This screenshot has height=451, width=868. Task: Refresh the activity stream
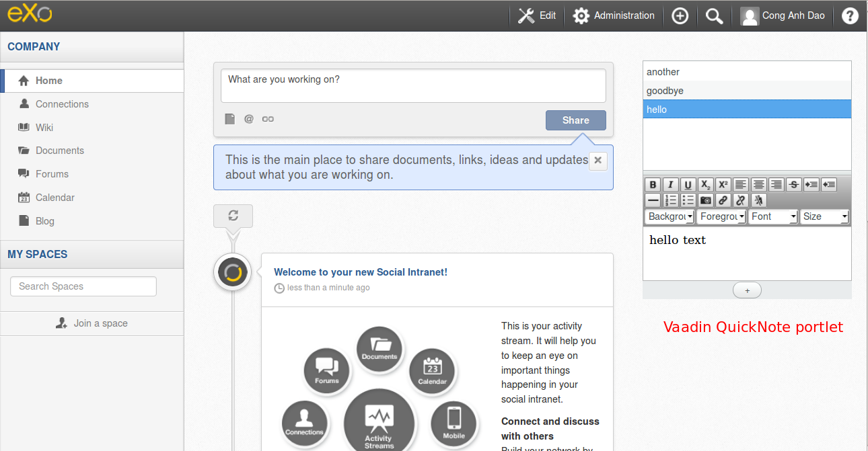point(233,216)
